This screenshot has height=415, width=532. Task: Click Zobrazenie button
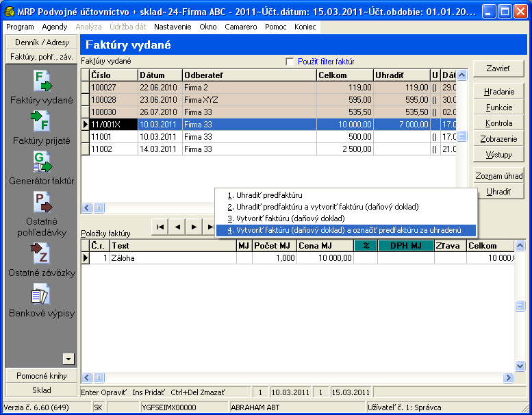pyautogui.click(x=498, y=139)
